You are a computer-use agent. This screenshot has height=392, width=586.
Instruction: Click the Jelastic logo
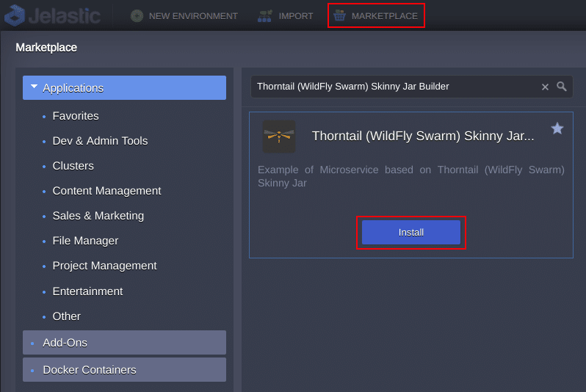(52, 15)
